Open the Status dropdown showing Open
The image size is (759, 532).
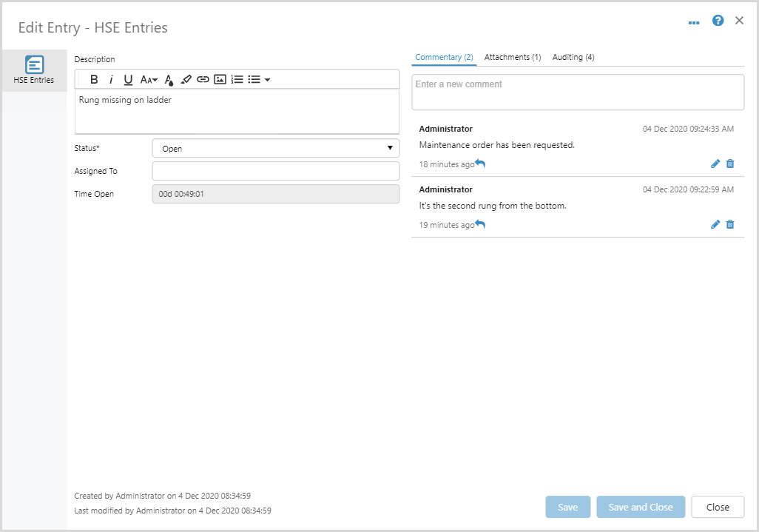[275, 148]
